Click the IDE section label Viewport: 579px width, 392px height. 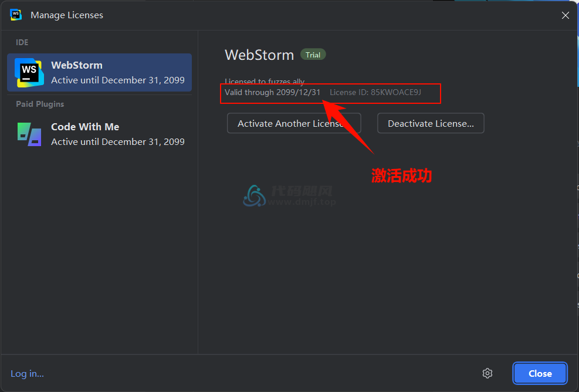[x=22, y=42]
